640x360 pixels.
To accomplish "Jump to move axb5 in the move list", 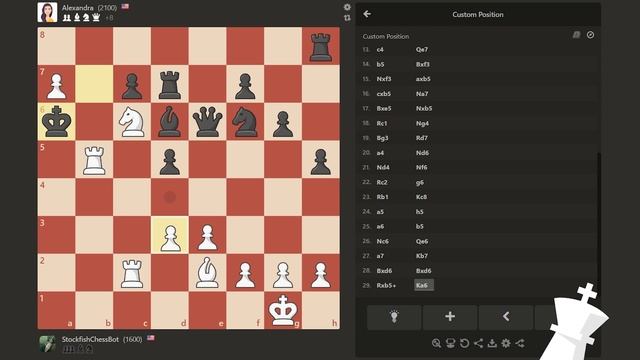I will (423, 79).
